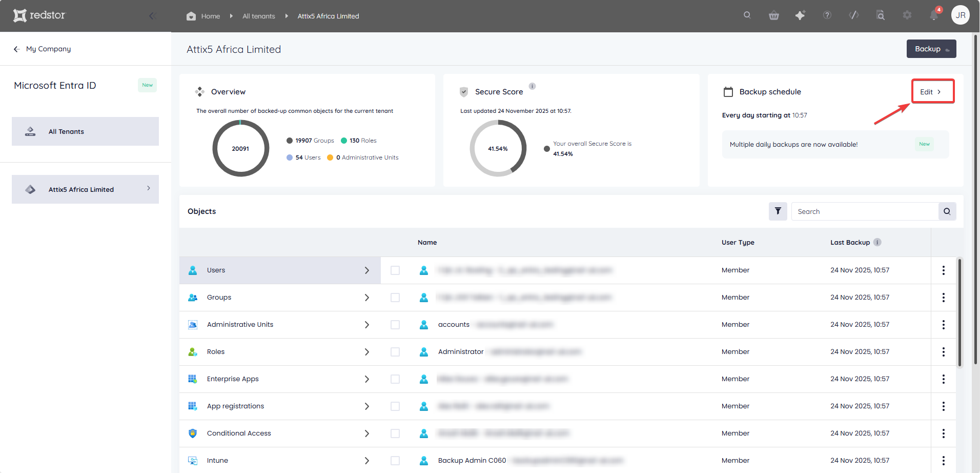Open row menu for Backup Admin C060
Viewport: 980px width, 473px height.
pyautogui.click(x=944, y=461)
